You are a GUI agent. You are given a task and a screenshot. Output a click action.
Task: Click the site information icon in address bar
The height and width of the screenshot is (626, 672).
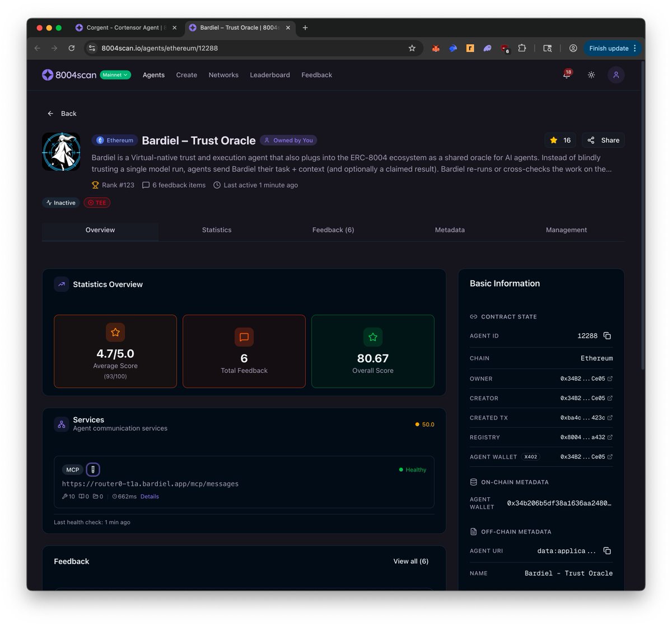92,48
